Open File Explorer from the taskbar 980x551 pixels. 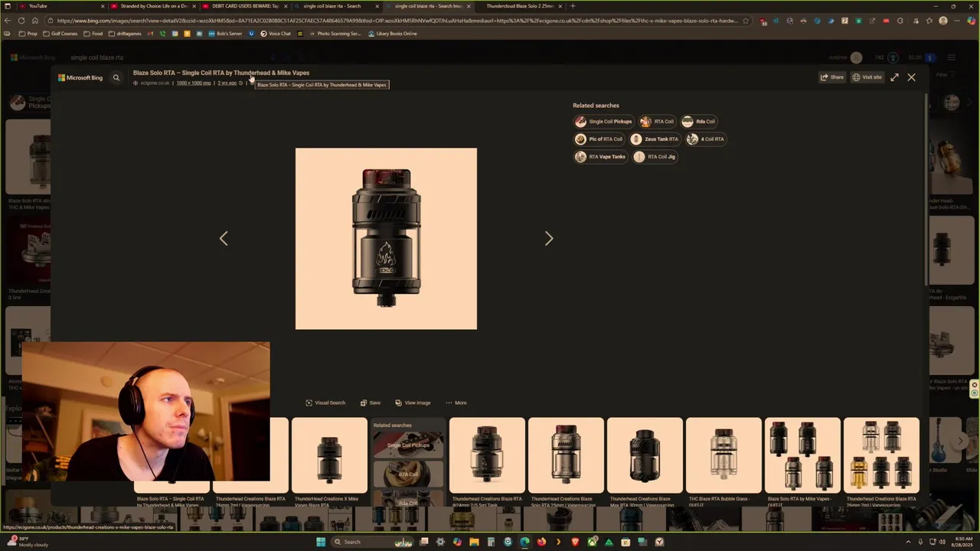474,542
